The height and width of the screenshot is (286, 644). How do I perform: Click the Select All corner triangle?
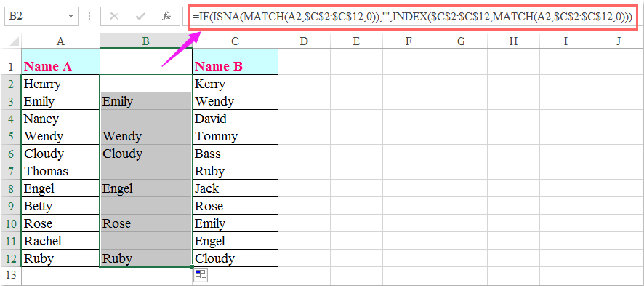[x=14, y=41]
